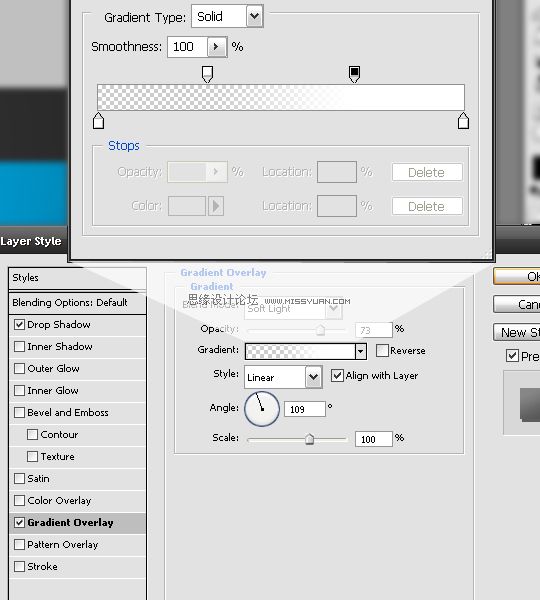
Task: Enable the Inner Shadow checkbox
Action: click(x=19, y=346)
